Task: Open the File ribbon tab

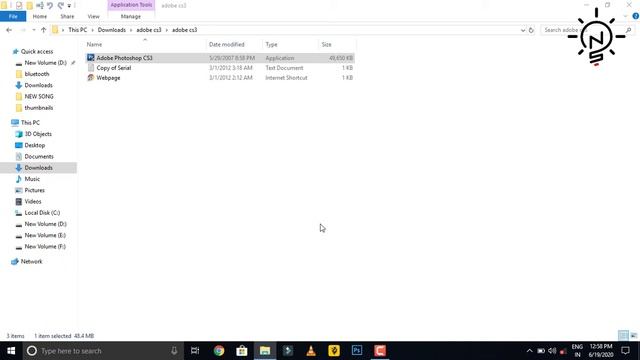Action: tap(13, 16)
